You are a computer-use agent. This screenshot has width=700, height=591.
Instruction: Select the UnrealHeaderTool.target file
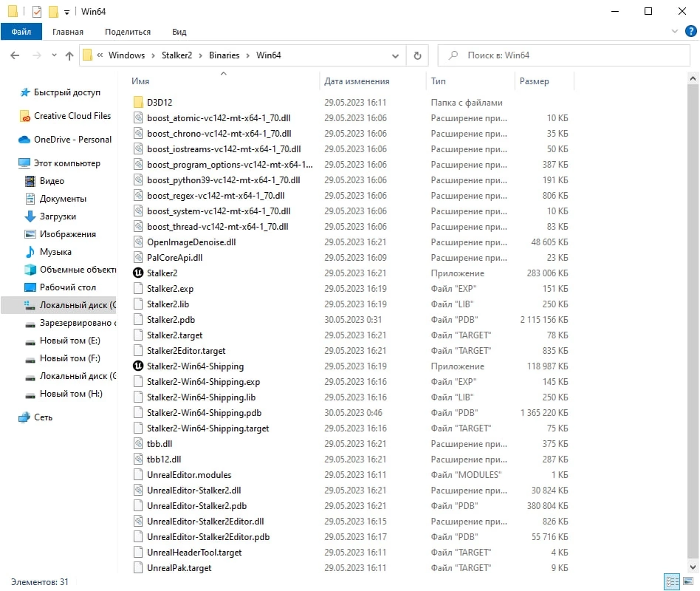(x=194, y=553)
